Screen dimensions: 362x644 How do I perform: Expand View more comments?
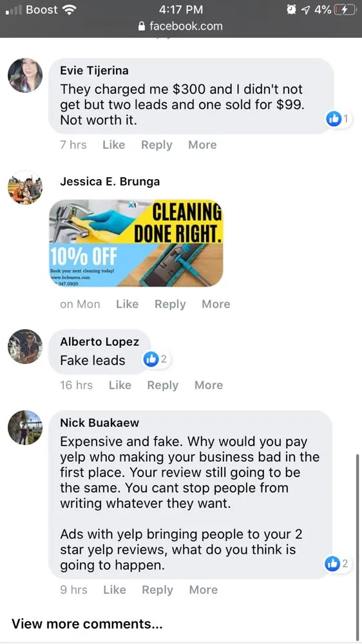click(x=87, y=624)
